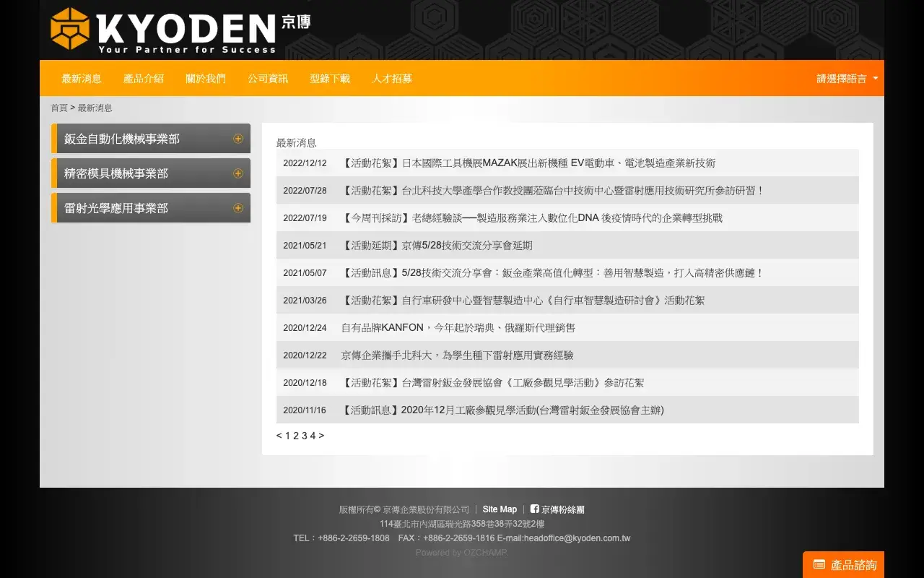Open 公司資訊 menu item
Image resolution: width=924 pixels, height=578 pixels.
tap(268, 79)
